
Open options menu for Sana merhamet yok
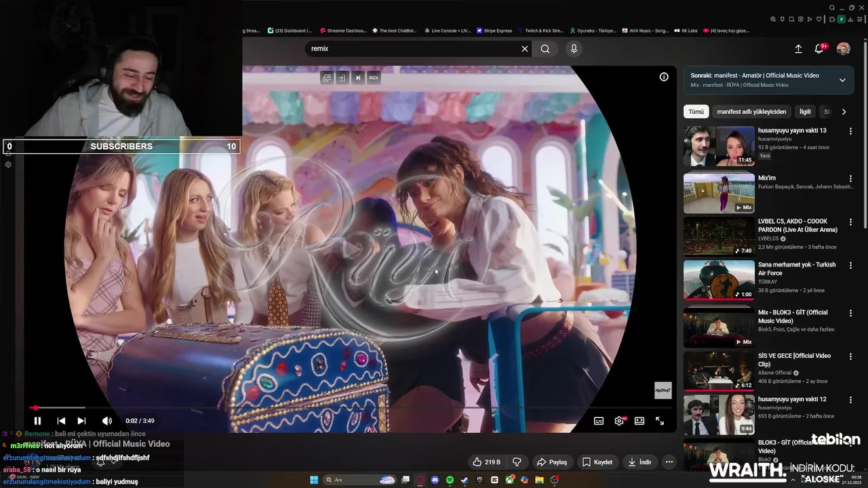click(x=850, y=265)
